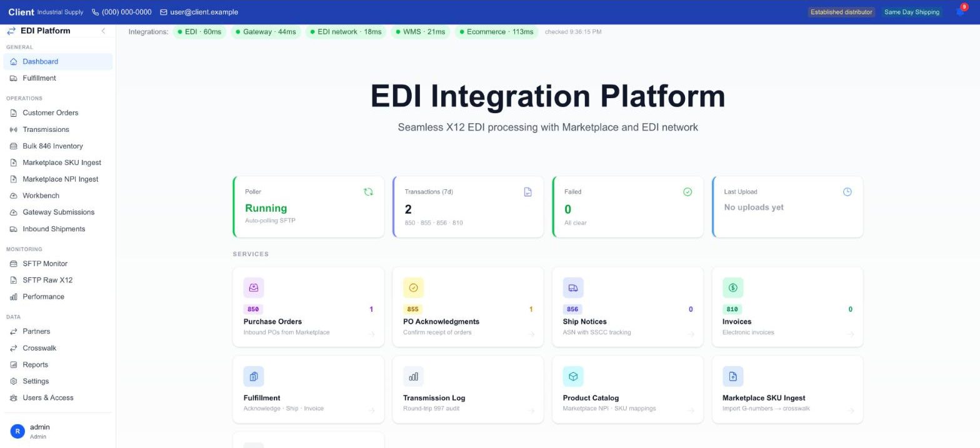The image size is (980, 448).
Task: Click the Transmission Log chart icon
Action: click(413, 376)
